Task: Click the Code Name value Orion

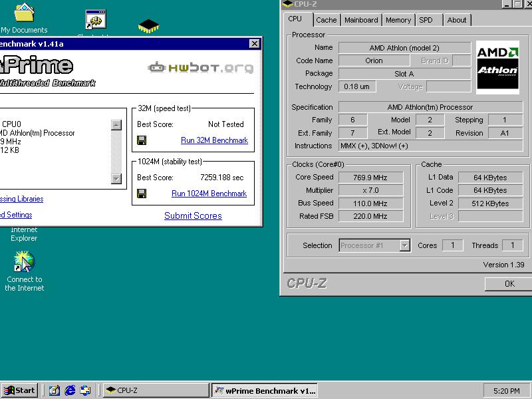Action: click(x=374, y=61)
